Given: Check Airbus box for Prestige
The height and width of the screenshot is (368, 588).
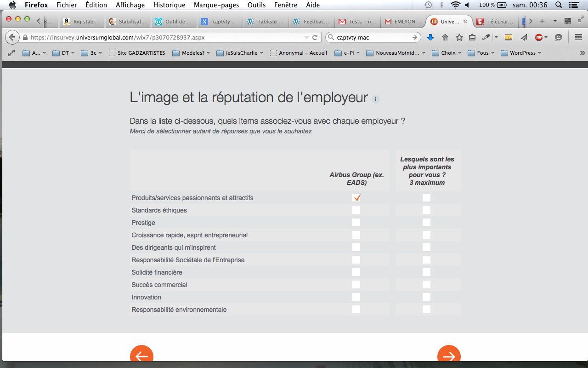Looking at the screenshot, I should click(356, 223).
